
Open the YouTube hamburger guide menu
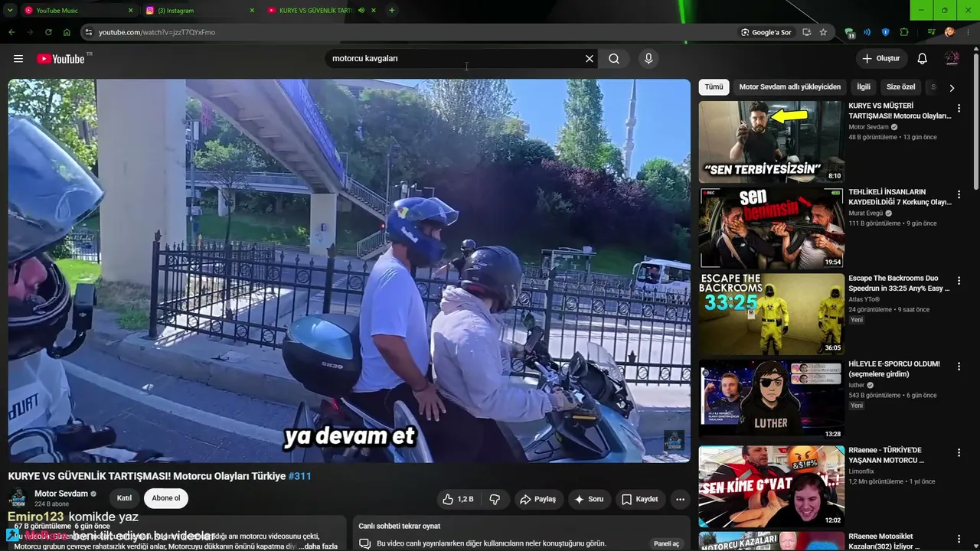[x=18, y=59]
